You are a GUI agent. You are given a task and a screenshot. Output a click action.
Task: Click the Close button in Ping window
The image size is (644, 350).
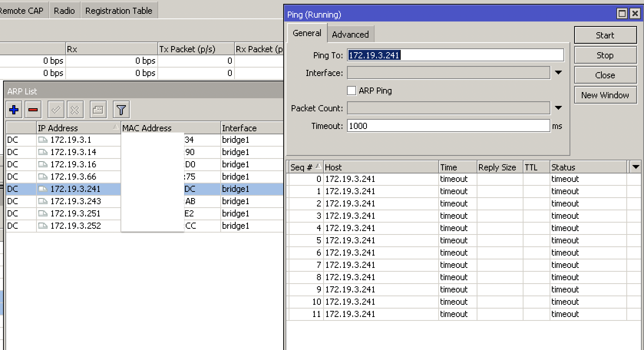[605, 75]
